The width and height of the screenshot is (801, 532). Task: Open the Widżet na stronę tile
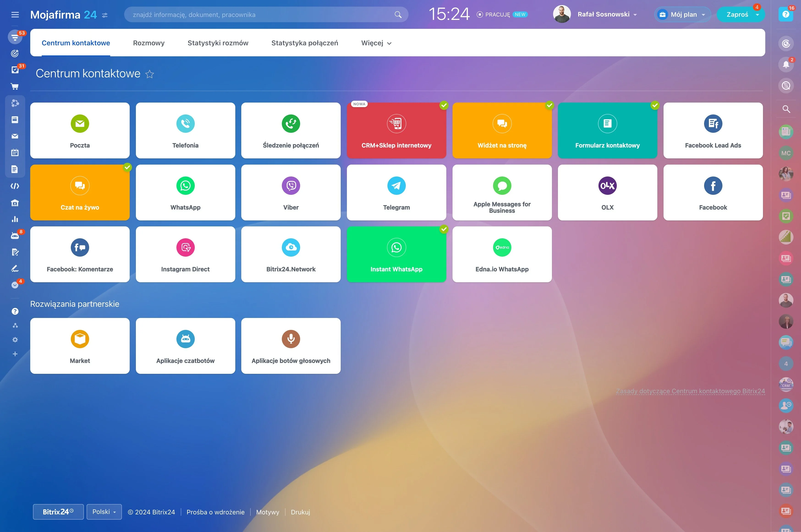(502, 130)
